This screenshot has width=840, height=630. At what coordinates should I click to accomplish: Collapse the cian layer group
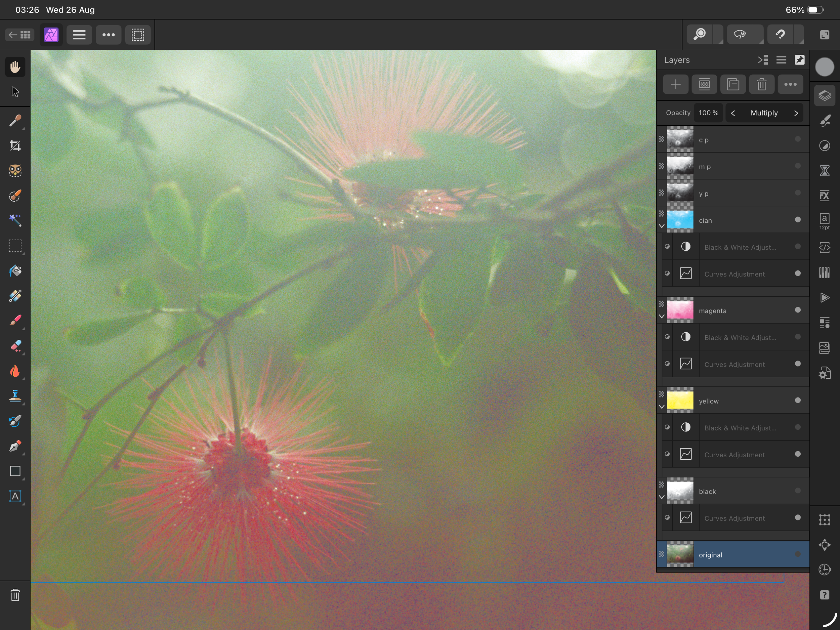(662, 226)
